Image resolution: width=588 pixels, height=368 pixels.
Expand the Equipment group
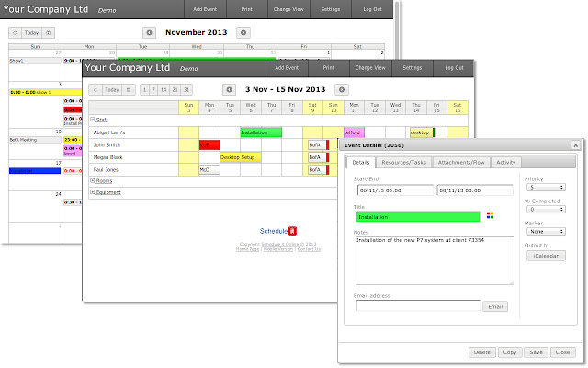coord(92,192)
